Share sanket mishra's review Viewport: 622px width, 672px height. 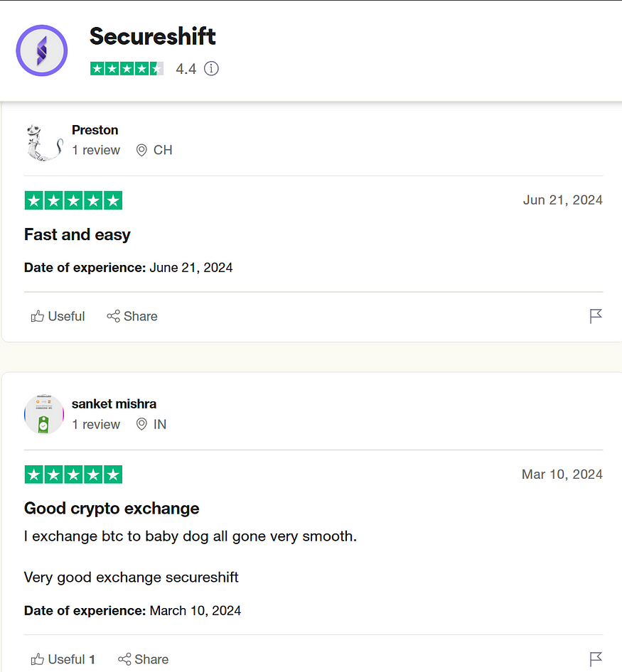tap(144, 659)
